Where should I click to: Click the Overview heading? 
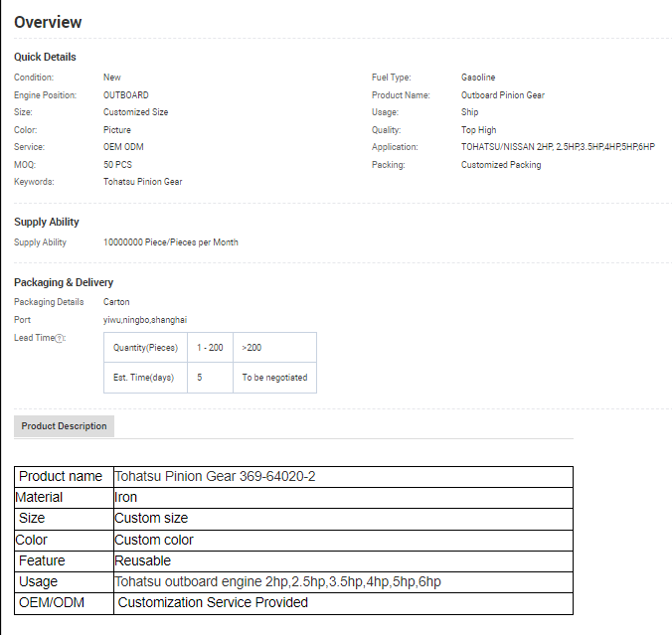click(x=48, y=22)
